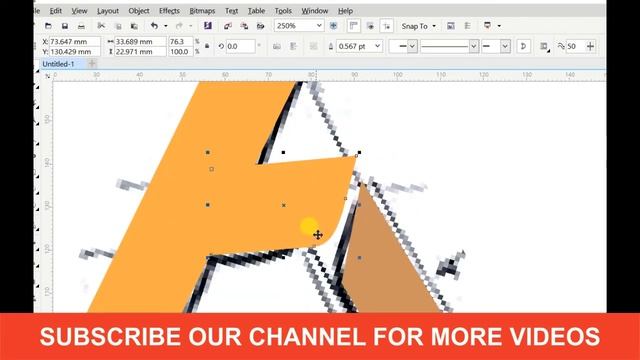Image resolution: width=640 pixels, height=360 pixels.
Task: Click the Import icon
Action: coord(228,26)
